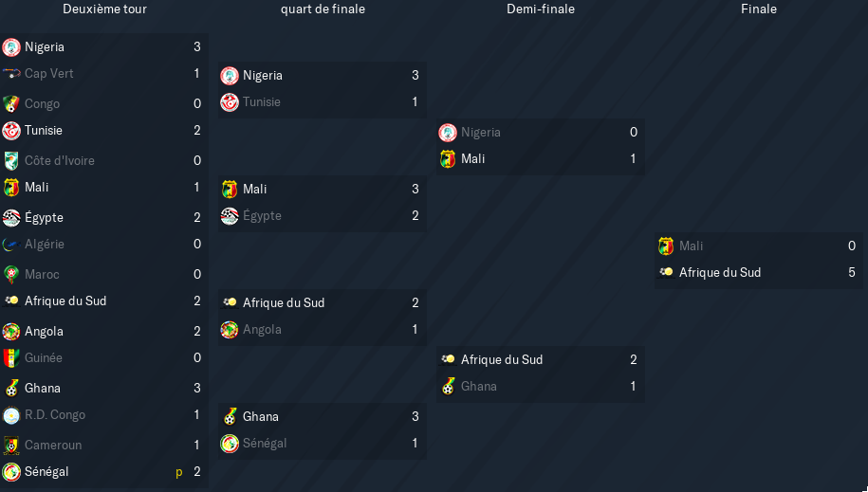Click Ghana's badge in the Demi-finale
The image size is (868, 492).
[x=448, y=386]
